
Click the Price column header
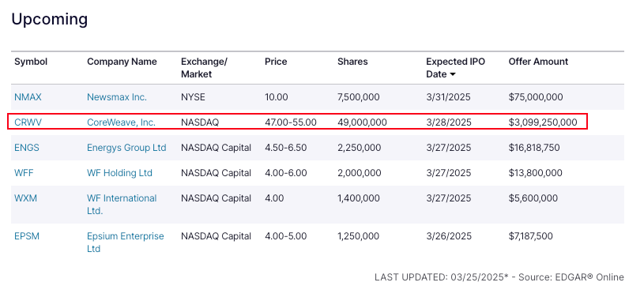pos(276,62)
